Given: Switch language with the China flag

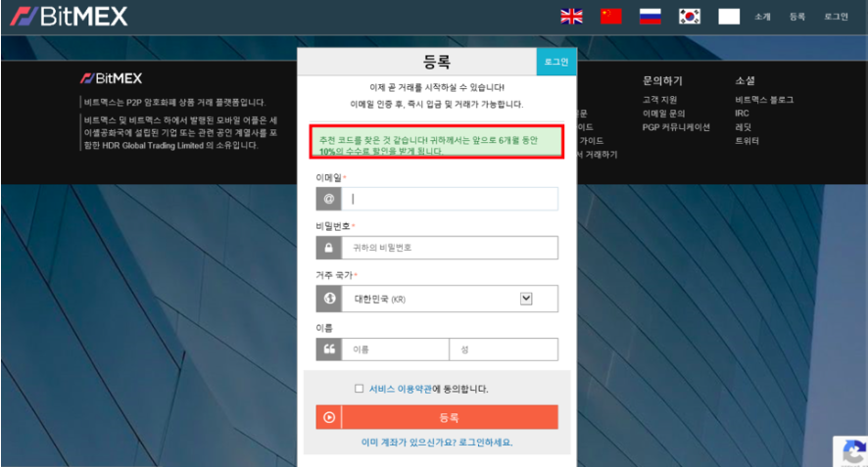Looking at the screenshot, I should click(611, 17).
